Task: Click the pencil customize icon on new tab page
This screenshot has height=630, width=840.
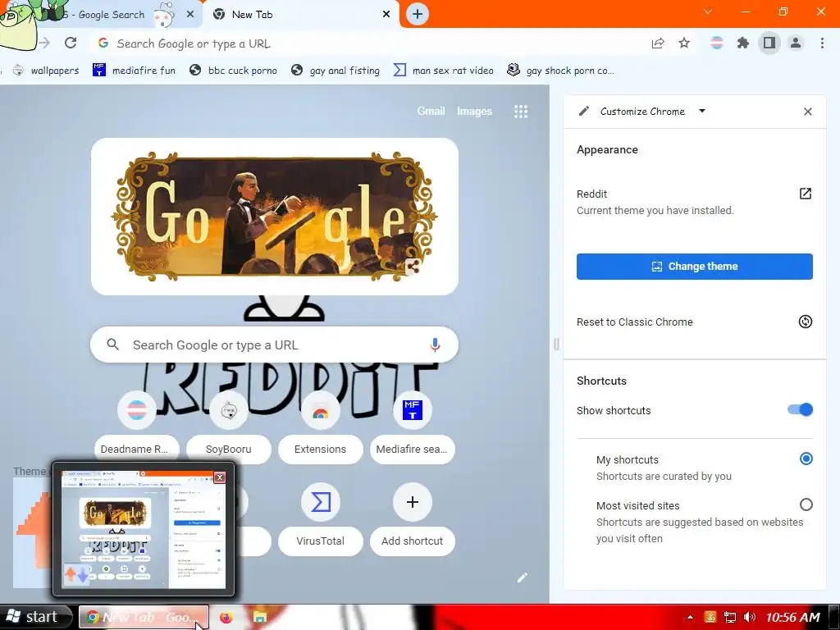Action: [523, 577]
